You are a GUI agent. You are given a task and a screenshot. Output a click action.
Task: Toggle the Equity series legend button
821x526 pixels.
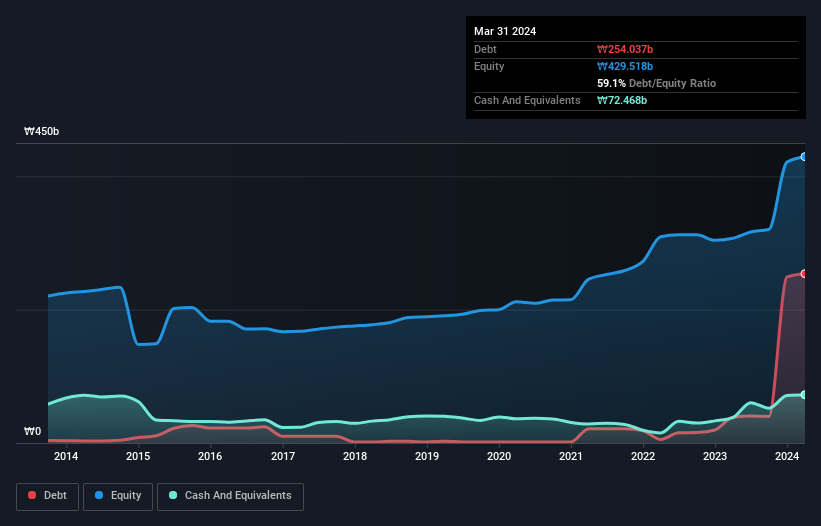coord(118,496)
